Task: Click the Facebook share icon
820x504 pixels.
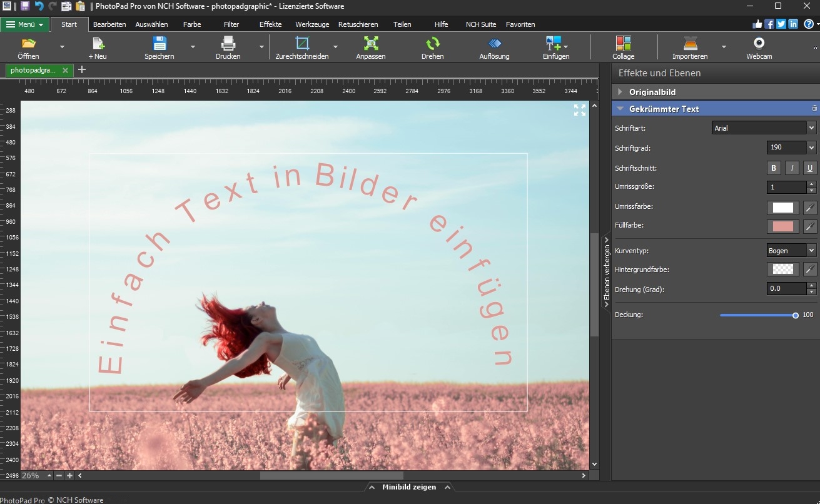Action: (x=769, y=24)
